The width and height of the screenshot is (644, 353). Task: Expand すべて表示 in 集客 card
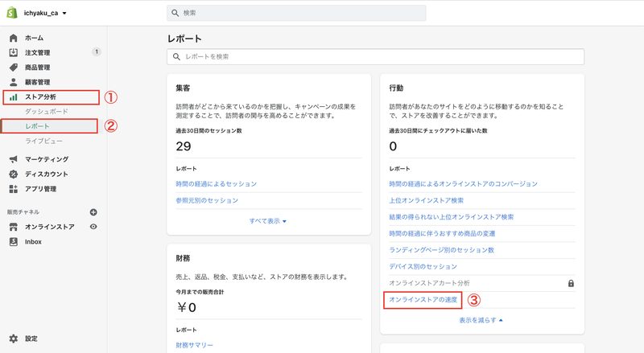coord(268,221)
